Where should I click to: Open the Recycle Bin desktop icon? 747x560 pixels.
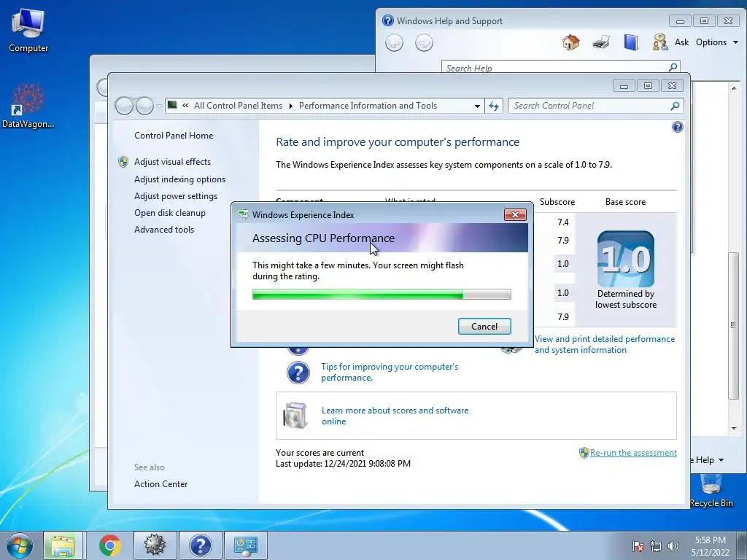[x=711, y=491]
